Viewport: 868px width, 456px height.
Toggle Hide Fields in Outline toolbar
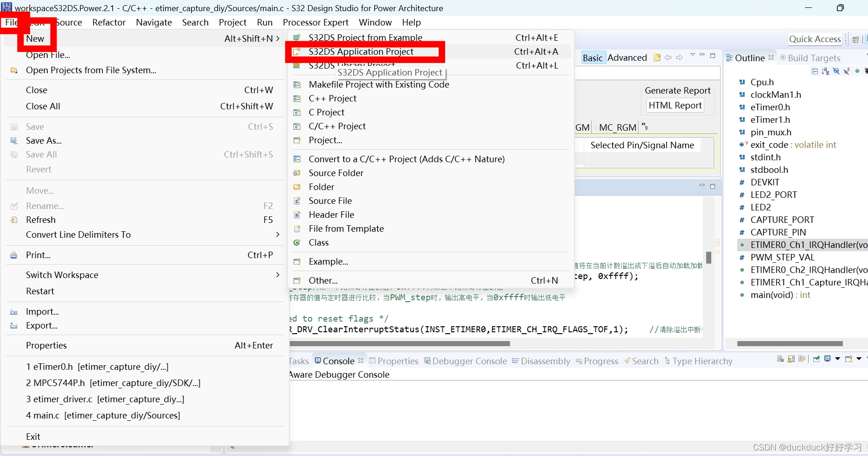[x=836, y=71]
